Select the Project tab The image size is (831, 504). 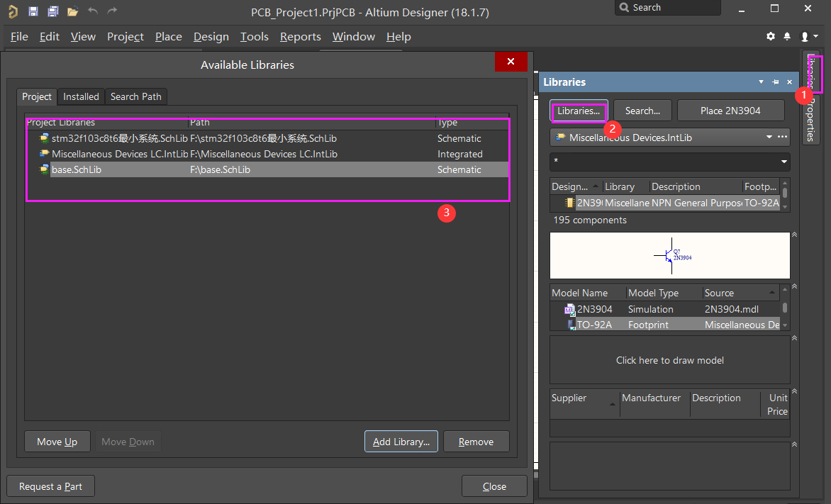pos(37,96)
